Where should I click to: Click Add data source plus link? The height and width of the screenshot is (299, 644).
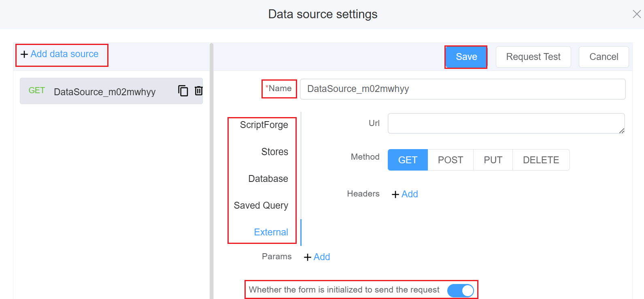click(60, 54)
